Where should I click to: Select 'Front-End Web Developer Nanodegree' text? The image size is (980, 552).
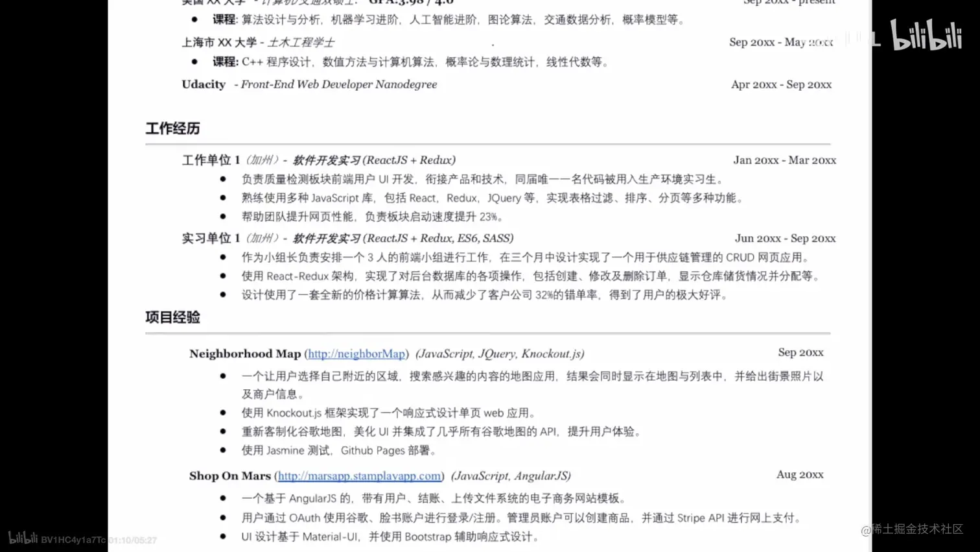[x=339, y=84]
